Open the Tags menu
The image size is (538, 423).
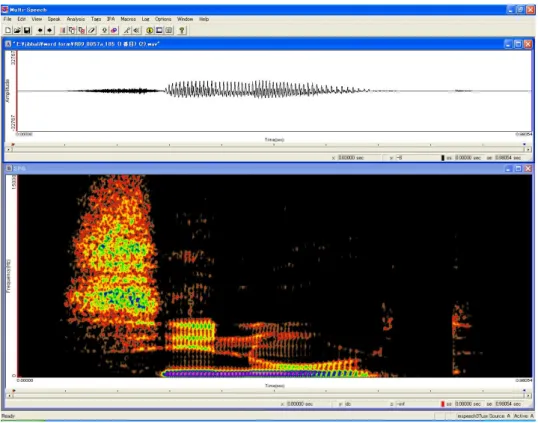coord(96,19)
